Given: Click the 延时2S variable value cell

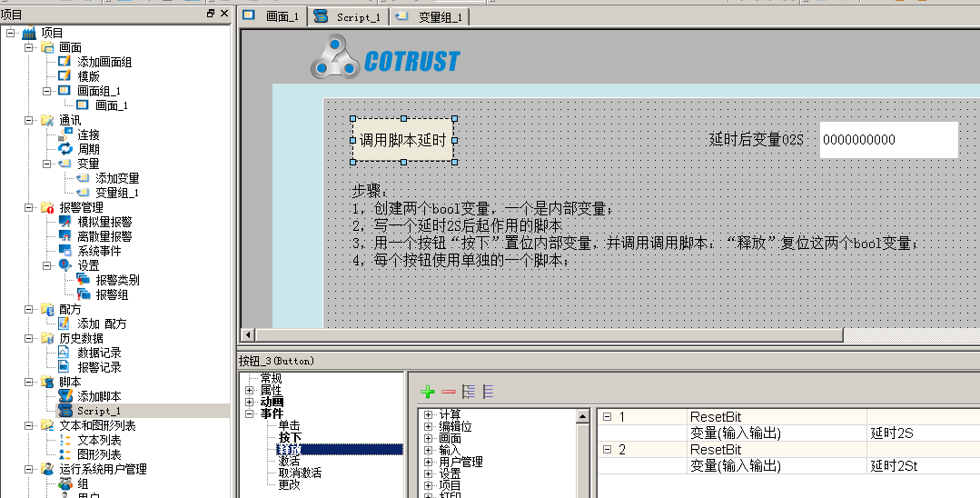Looking at the screenshot, I should (923, 433).
